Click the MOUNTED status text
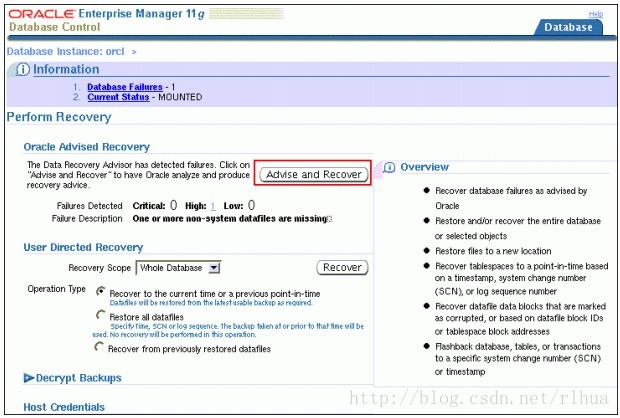620x418 pixels. pos(180,97)
